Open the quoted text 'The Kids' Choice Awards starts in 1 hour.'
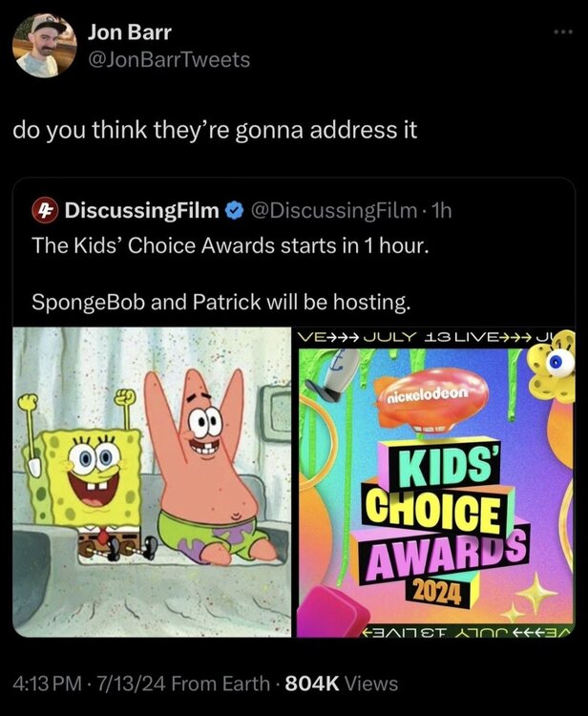Image resolution: width=588 pixels, height=716 pixels. click(231, 245)
